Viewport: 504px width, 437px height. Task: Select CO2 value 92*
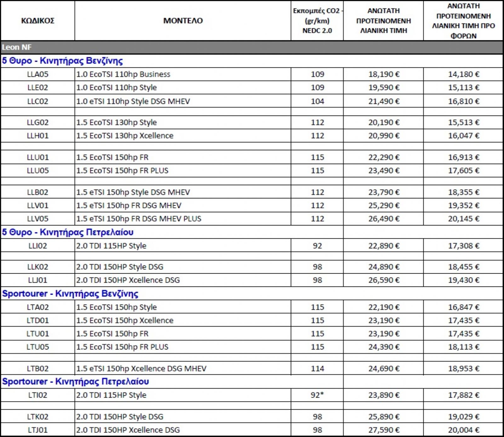point(317,395)
